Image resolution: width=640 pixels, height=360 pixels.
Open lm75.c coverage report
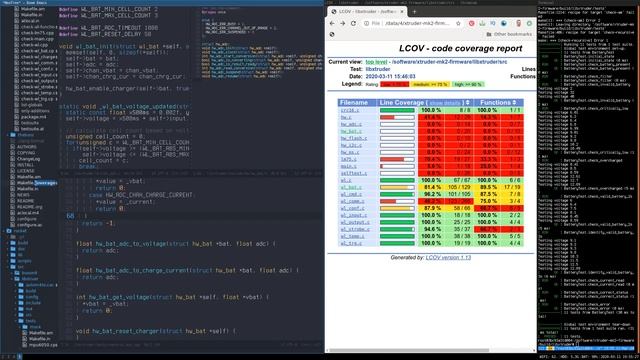pos(349,159)
